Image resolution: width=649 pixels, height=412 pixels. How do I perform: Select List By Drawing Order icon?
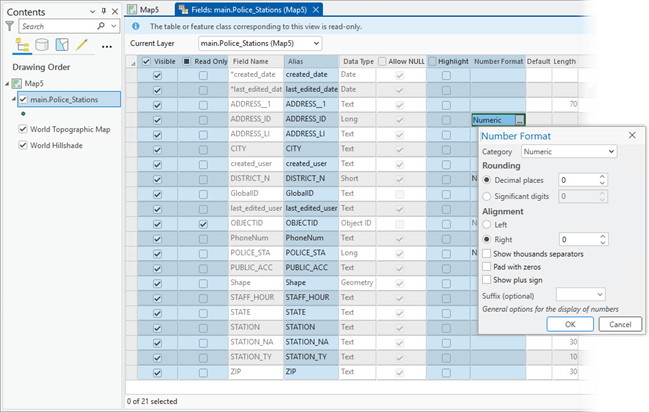click(22, 46)
